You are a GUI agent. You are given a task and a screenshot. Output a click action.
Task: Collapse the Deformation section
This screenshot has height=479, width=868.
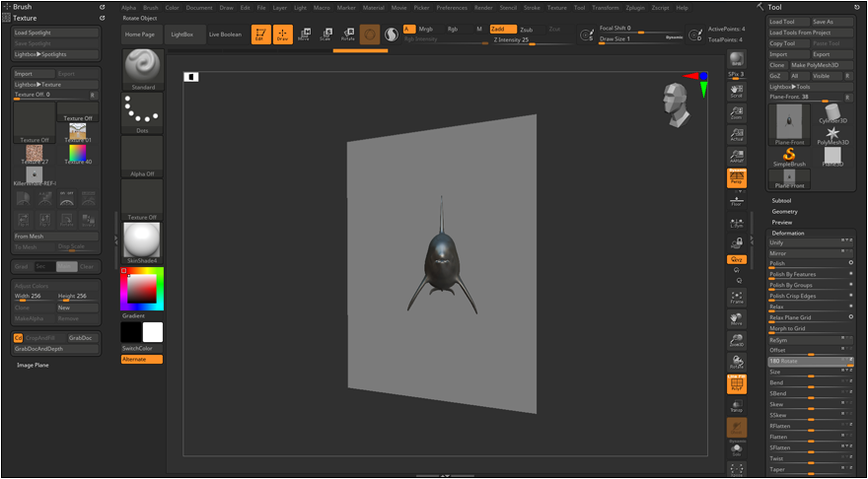(788, 233)
